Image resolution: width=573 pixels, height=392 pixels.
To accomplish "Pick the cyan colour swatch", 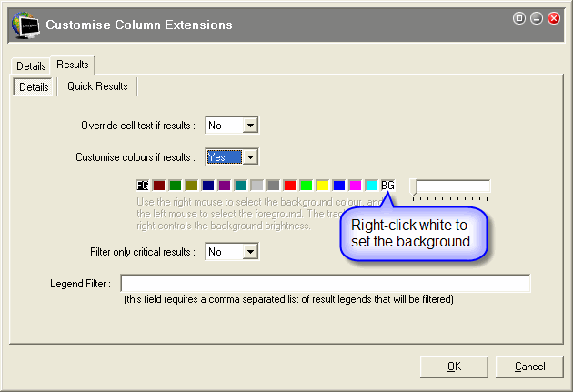I will pyautogui.click(x=372, y=186).
